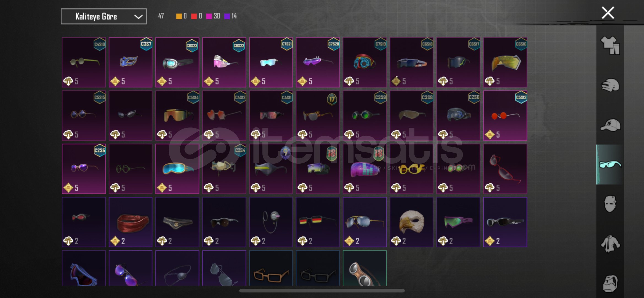Select the helmet category icon
The image size is (644, 298).
tap(610, 85)
